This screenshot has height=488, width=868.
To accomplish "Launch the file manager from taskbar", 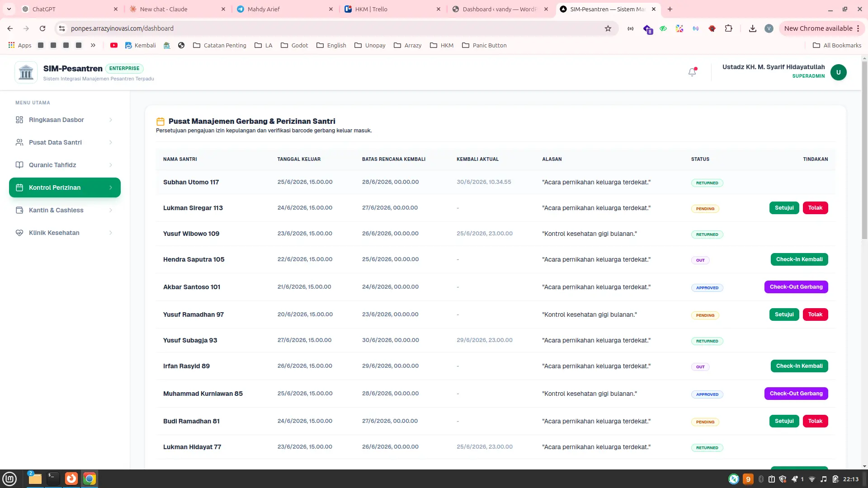I will 35,479.
